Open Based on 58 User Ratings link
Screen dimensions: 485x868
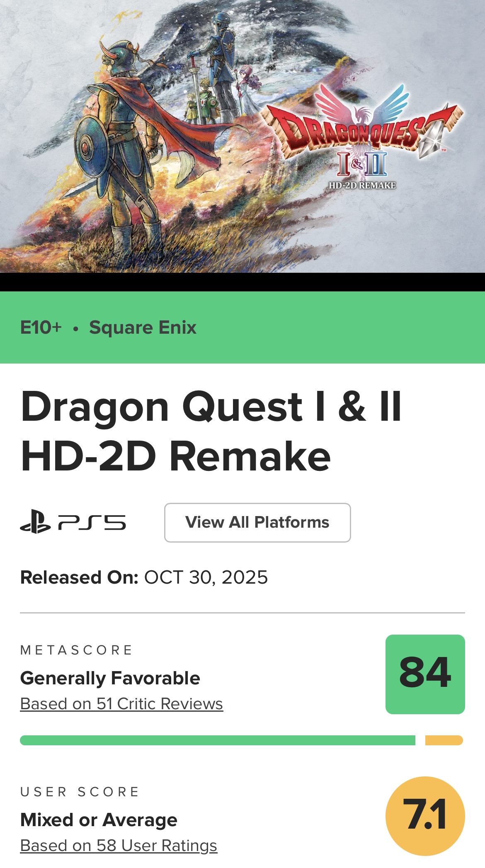pyautogui.click(x=119, y=845)
